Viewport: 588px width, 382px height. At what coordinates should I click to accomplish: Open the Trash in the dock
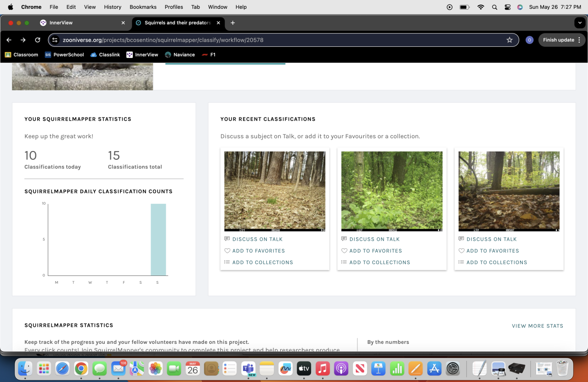(x=562, y=368)
